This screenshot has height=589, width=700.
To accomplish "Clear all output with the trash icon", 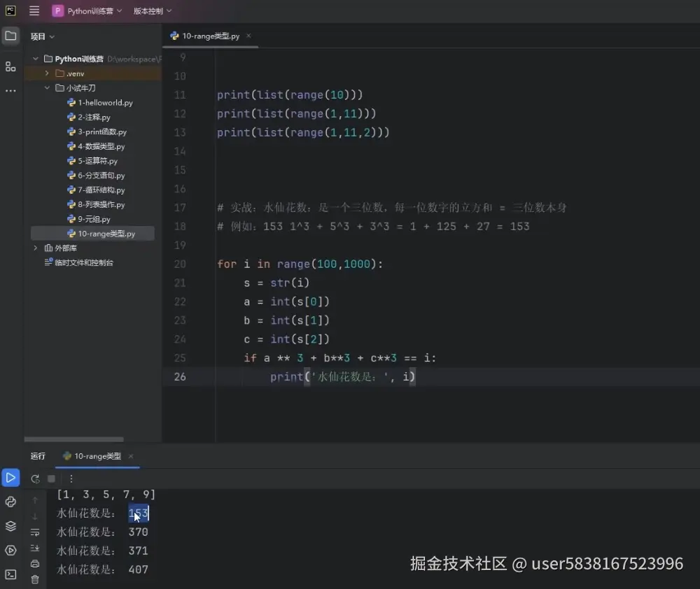I will point(35,579).
